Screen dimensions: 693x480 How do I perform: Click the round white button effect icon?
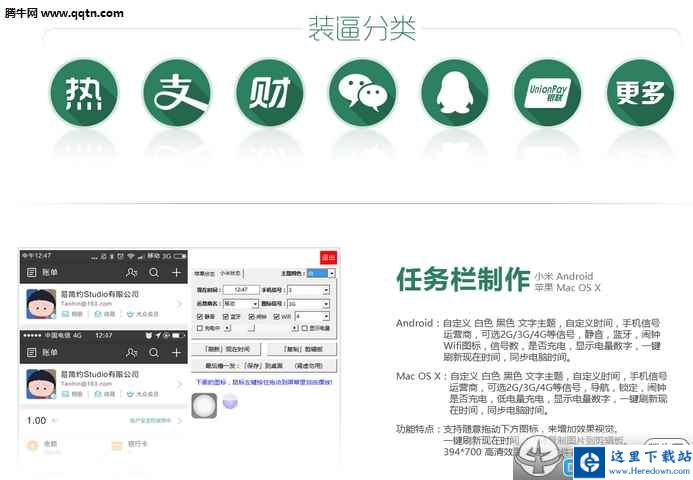point(204,405)
